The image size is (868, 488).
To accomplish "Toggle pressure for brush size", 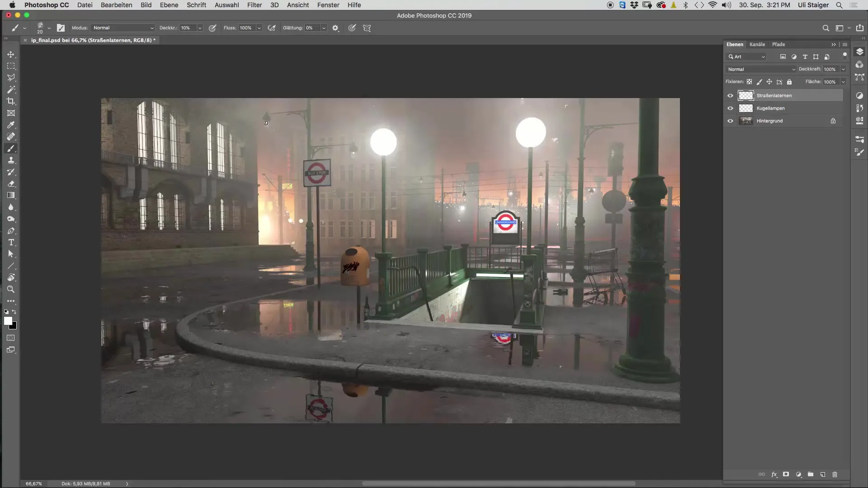I will [x=352, y=28].
